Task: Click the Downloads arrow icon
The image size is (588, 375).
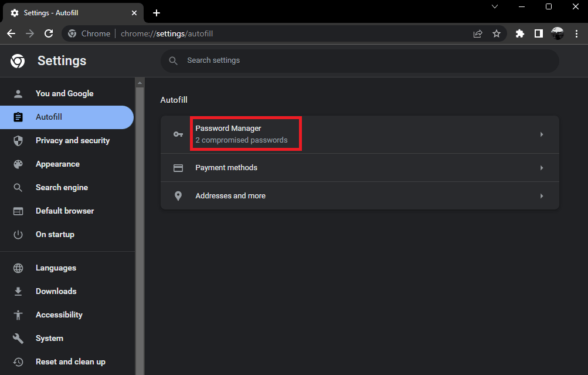Action: pos(18,291)
